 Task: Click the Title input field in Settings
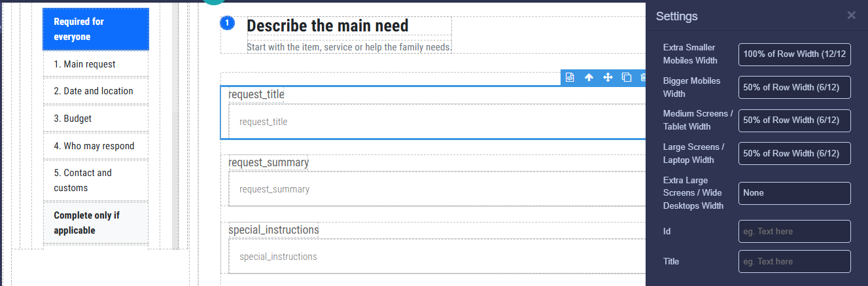pyautogui.click(x=795, y=261)
